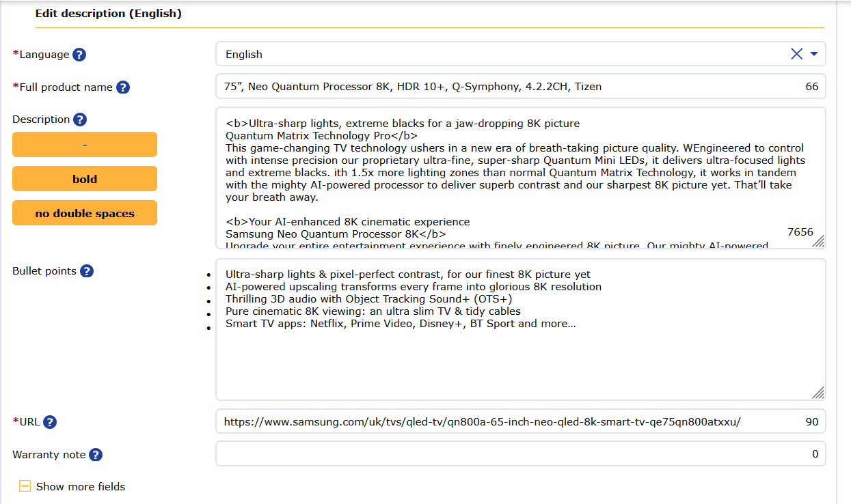Click the Full product name label
851x504 pixels.
[66, 87]
